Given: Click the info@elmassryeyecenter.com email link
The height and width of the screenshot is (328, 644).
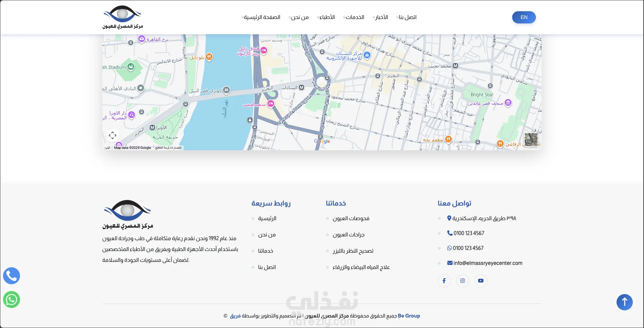Looking at the screenshot, I should tap(485, 263).
